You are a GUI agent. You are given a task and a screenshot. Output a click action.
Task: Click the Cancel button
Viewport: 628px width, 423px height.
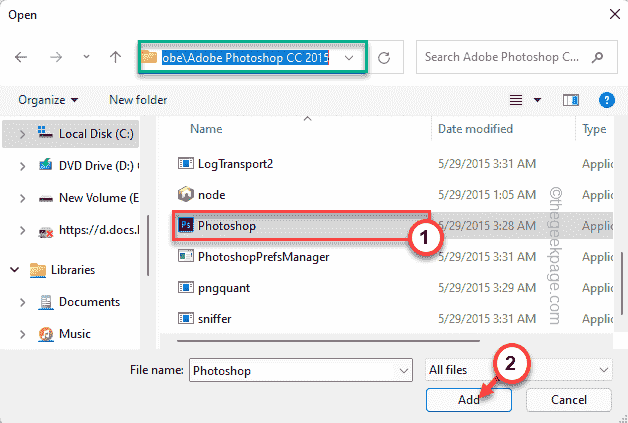pos(569,399)
